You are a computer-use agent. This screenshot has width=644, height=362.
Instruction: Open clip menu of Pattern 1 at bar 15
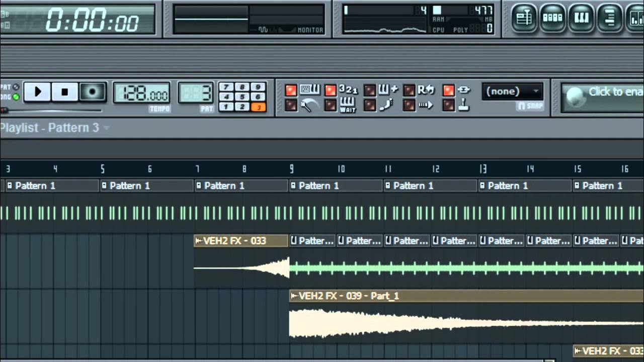[x=577, y=186]
